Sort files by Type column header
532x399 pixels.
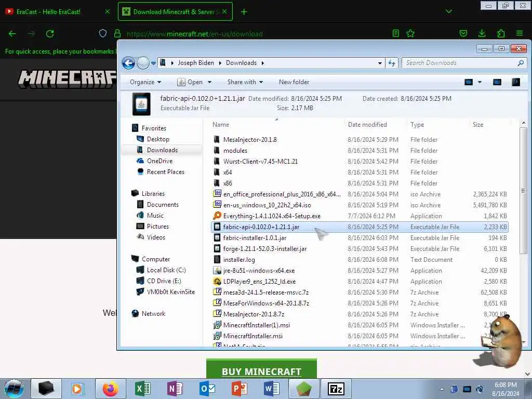(417, 125)
